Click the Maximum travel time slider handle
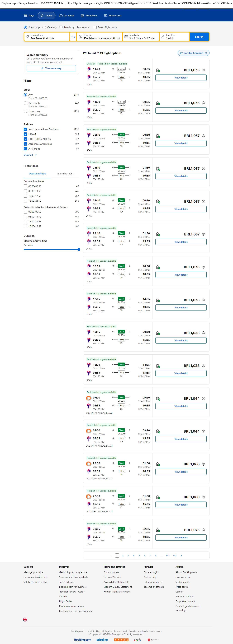The width and height of the screenshot is (233, 644). pos(79,249)
